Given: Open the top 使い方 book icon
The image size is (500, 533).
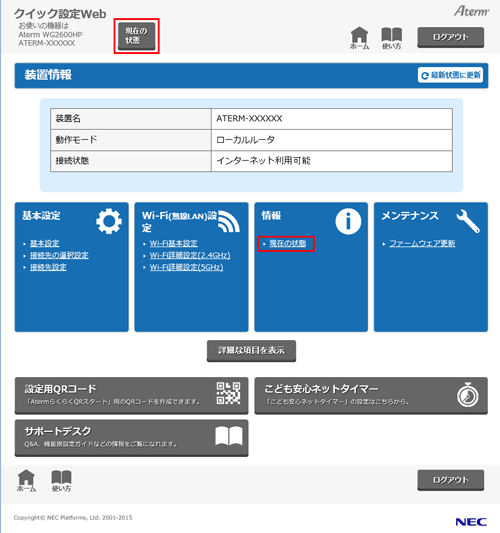Looking at the screenshot, I should point(392,38).
